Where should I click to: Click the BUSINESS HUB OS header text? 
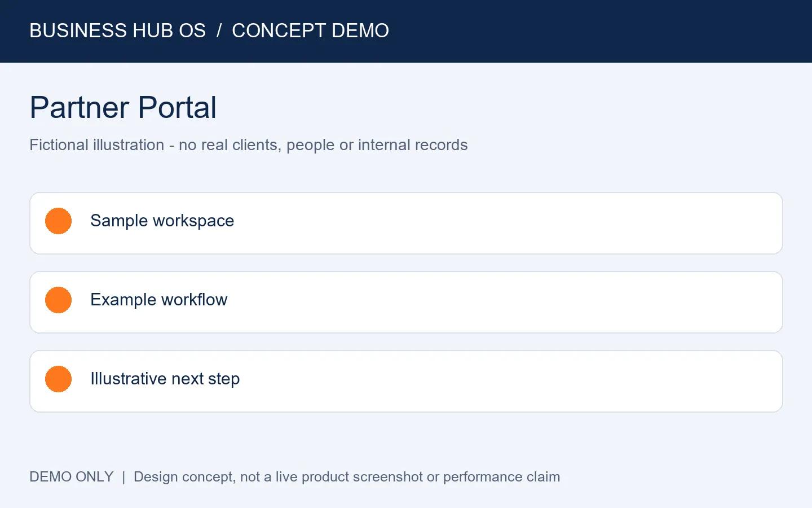[118, 30]
